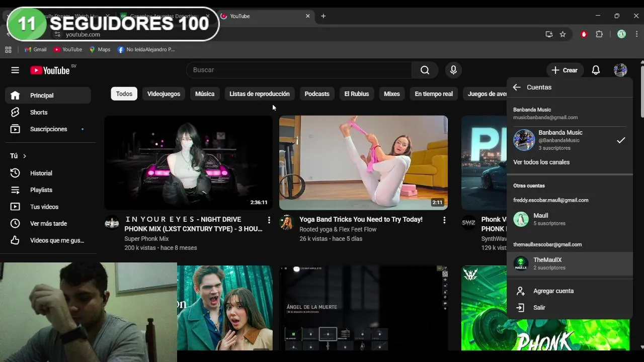Click the account avatar in the top bar
Screen dimensions: 644x362
coord(620,70)
